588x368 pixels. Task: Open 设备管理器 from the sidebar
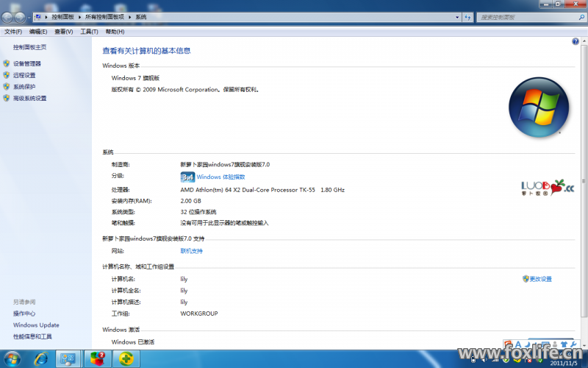coord(27,63)
